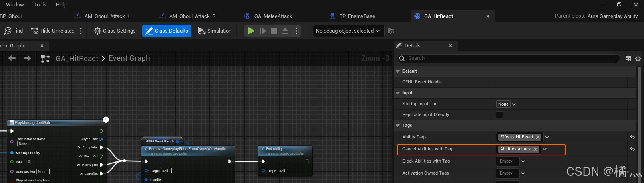Click the Details search field

(508, 59)
